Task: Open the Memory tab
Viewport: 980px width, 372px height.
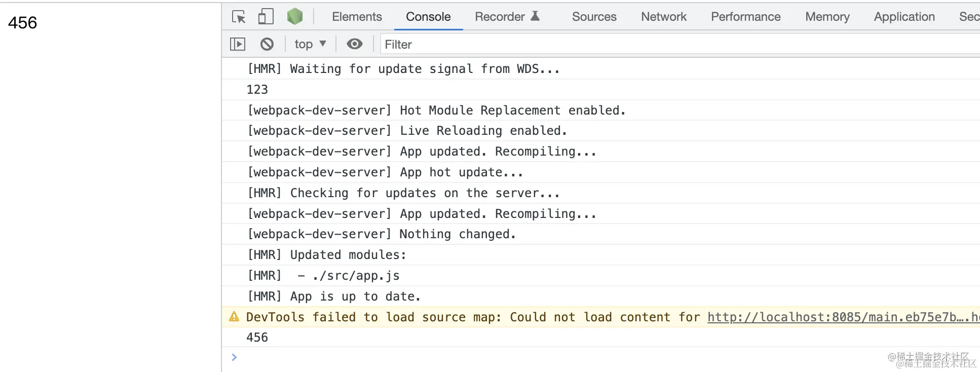Action: 827,17
